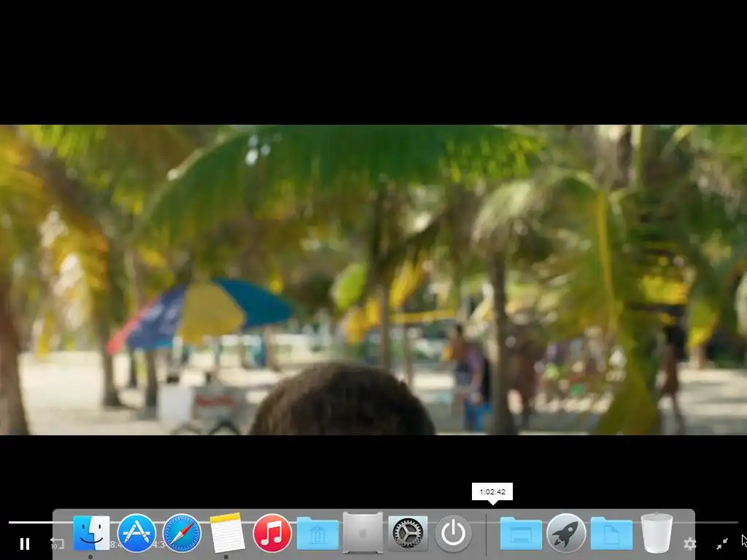Open Finder from the dock

pyautogui.click(x=91, y=533)
